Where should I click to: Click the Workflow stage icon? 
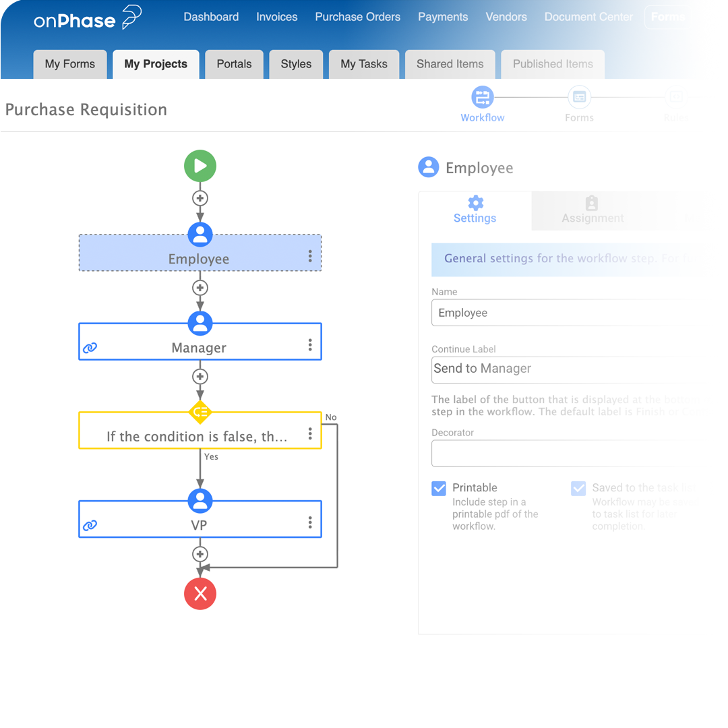[483, 97]
